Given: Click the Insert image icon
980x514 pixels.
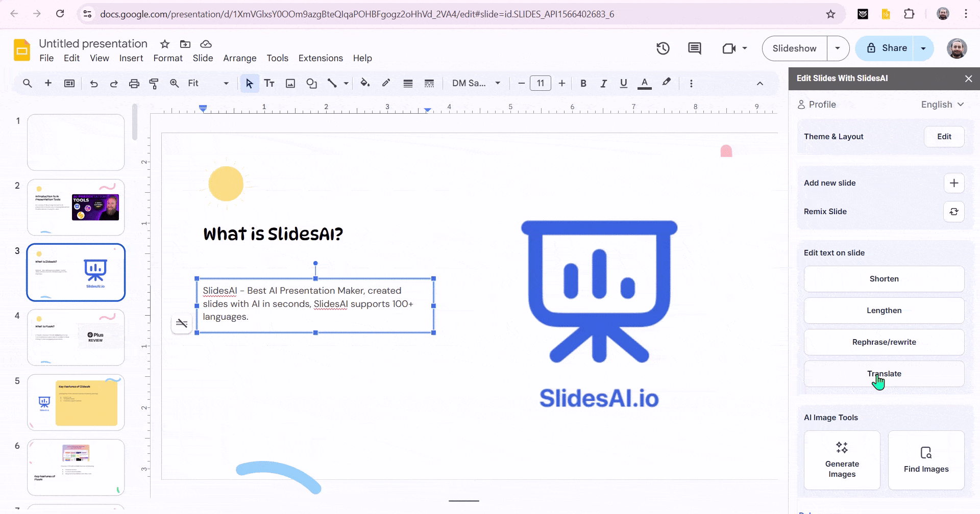Looking at the screenshot, I should pos(290,83).
